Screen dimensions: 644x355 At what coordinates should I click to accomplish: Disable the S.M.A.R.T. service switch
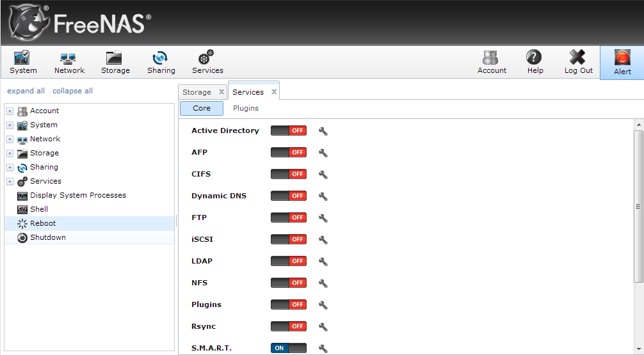289,348
